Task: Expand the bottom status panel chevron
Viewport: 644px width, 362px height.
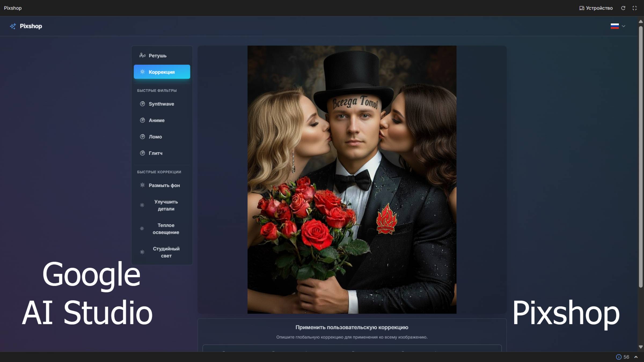Action: pyautogui.click(x=636, y=357)
